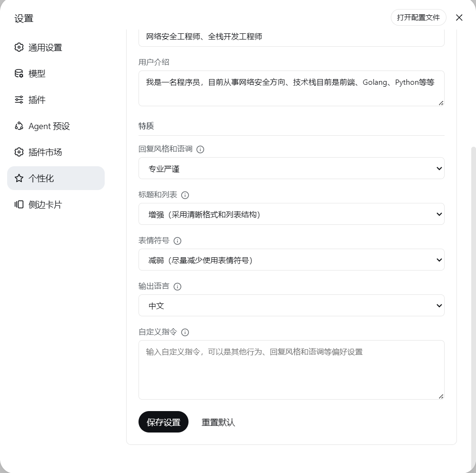Image resolution: width=476 pixels, height=473 pixels.
Task: Go to 通用设置 section
Action: pyautogui.click(x=56, y=47)
